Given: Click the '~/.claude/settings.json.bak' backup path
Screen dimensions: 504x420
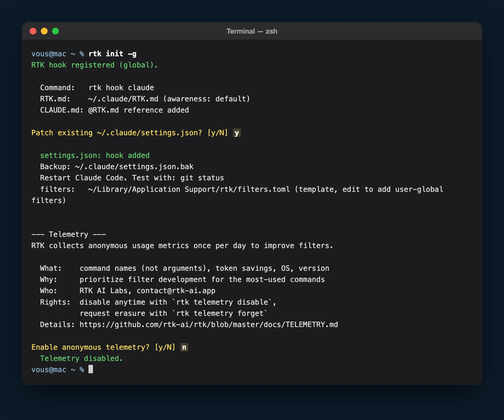Looking at the screenshot, I should coord(134,167).
